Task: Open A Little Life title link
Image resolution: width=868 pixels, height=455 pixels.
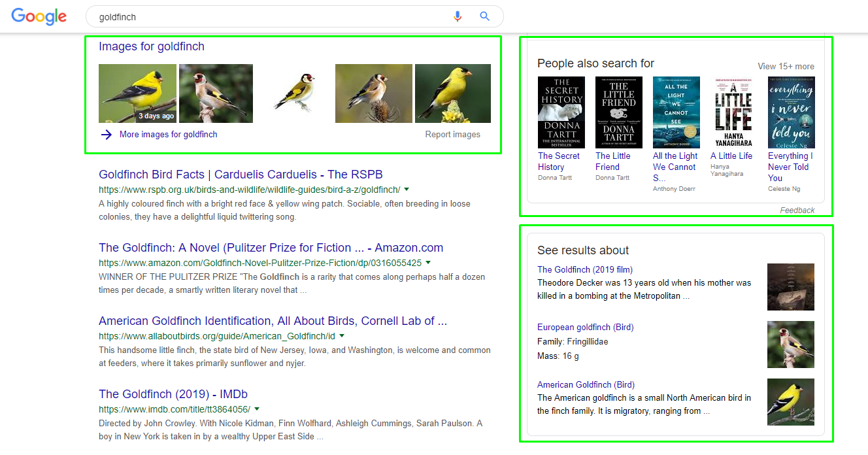Action: point(731,156)
